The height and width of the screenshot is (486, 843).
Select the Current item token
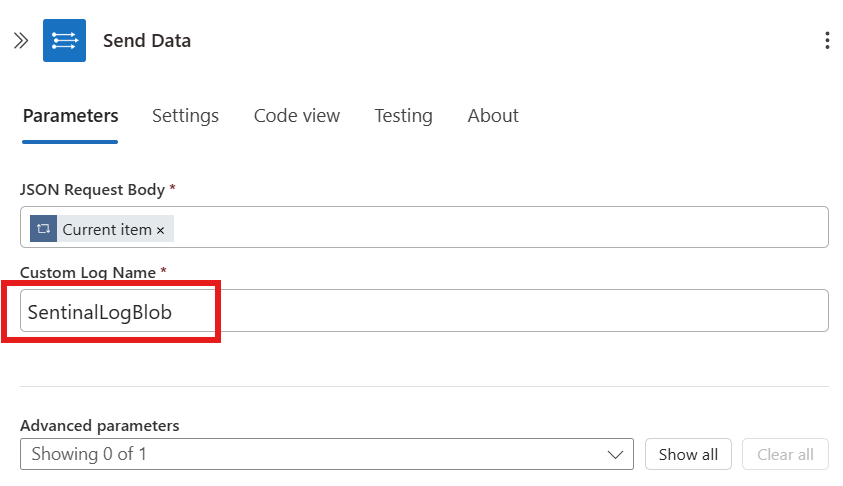pyautogui.click(x=107, y=229)
